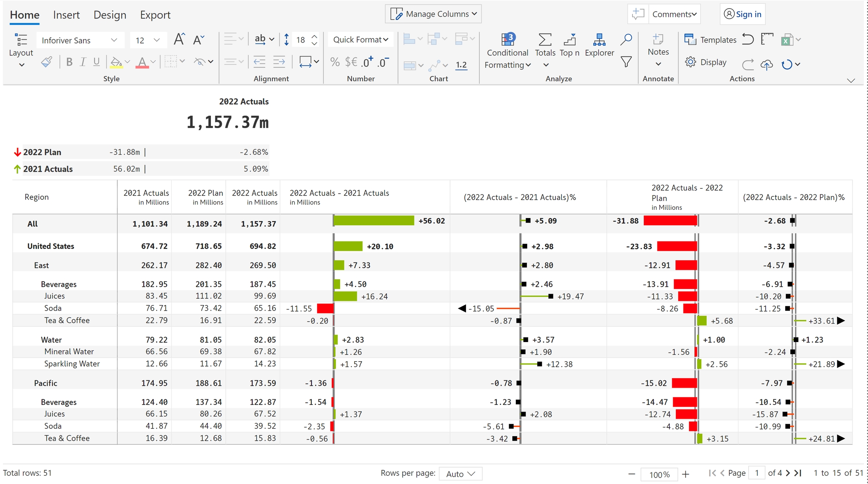Click the Totals sigma icon

click(x=545, y=40)
